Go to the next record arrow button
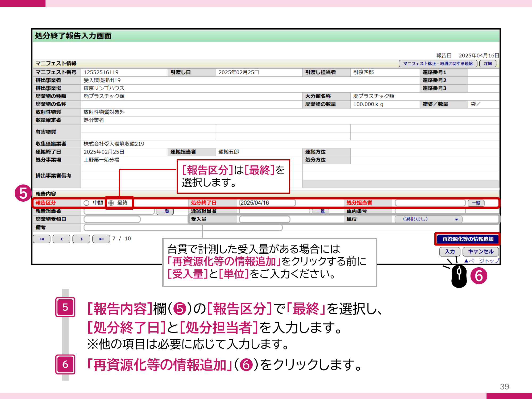This screenshot has height=399, width=532. 81,239
